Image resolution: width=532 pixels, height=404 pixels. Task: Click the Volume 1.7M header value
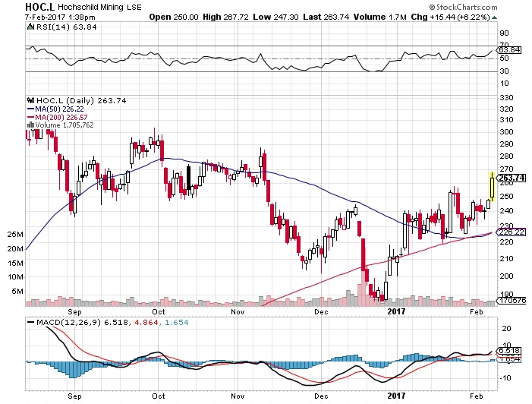[x=380, y=17]
